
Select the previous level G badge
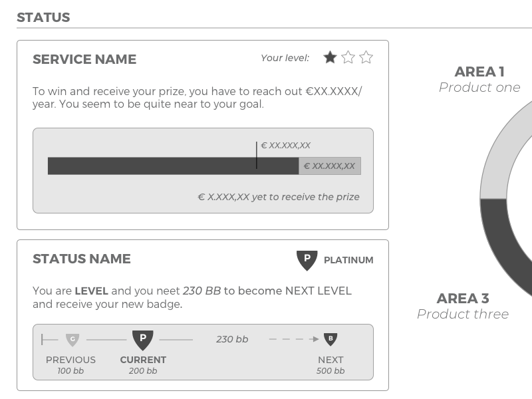(72, 340)
